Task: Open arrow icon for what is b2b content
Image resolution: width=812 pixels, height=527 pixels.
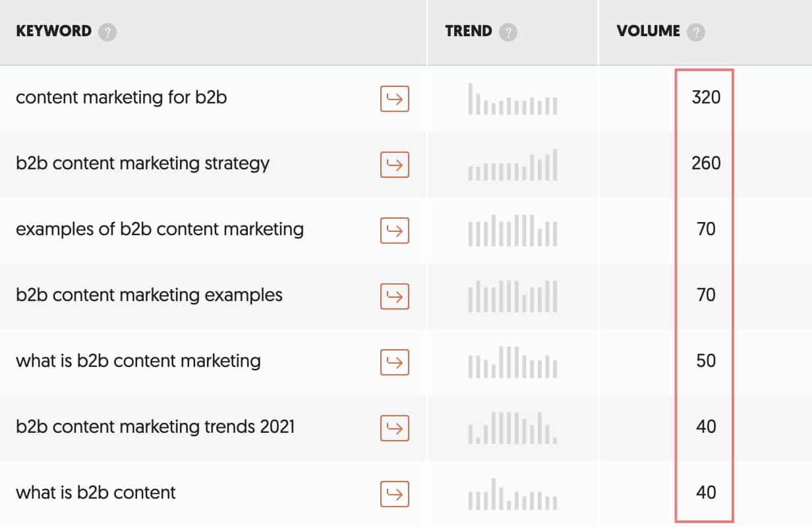Action: tap(395, 494)
